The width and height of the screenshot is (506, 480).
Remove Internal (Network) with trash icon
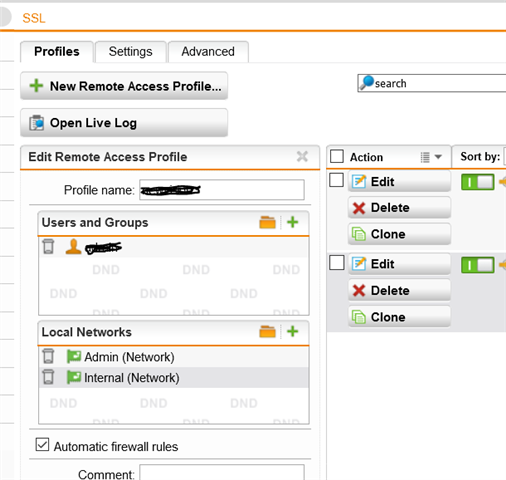coord(48,377)
